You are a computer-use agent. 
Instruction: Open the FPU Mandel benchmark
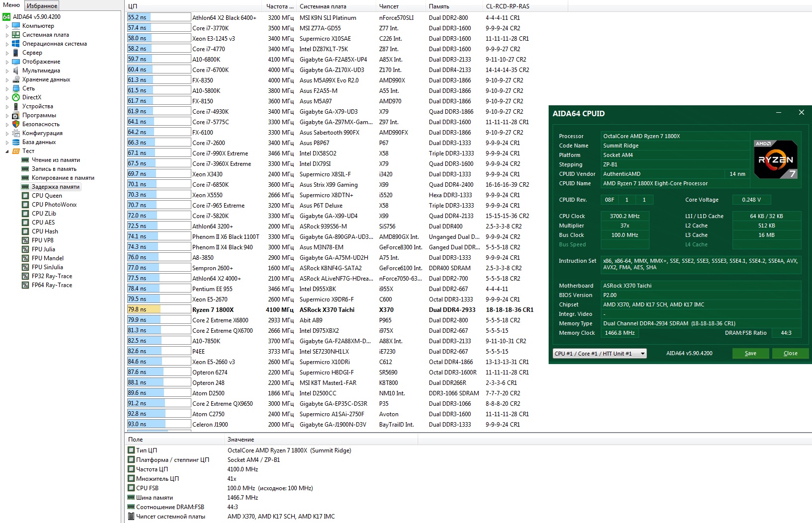point(48,258)
